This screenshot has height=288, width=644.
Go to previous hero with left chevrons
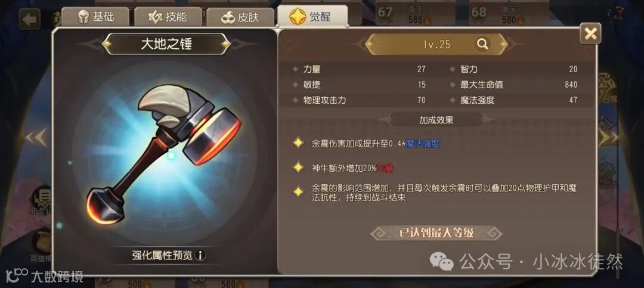tap(36, 138)
